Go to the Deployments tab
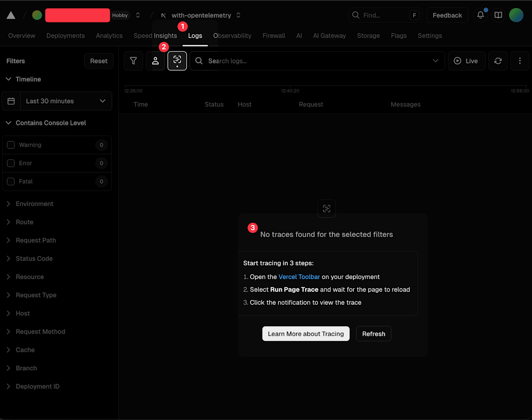 point(66,35)
